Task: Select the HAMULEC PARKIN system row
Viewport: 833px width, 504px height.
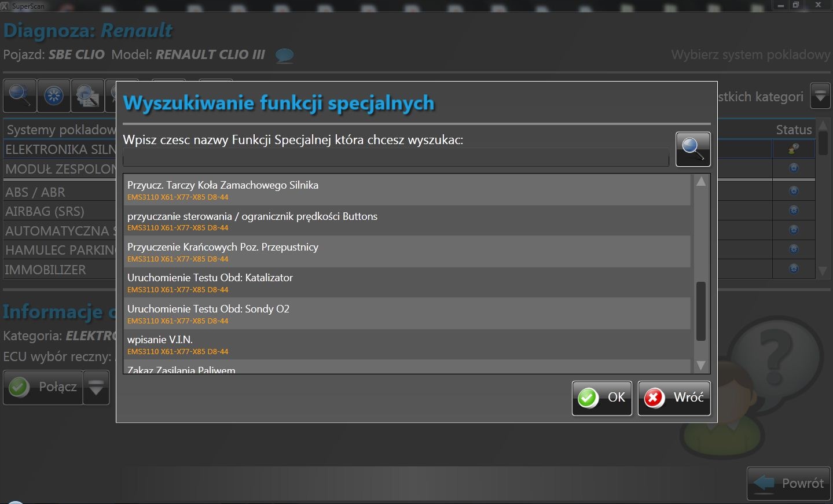Action: tap(60, 250)
